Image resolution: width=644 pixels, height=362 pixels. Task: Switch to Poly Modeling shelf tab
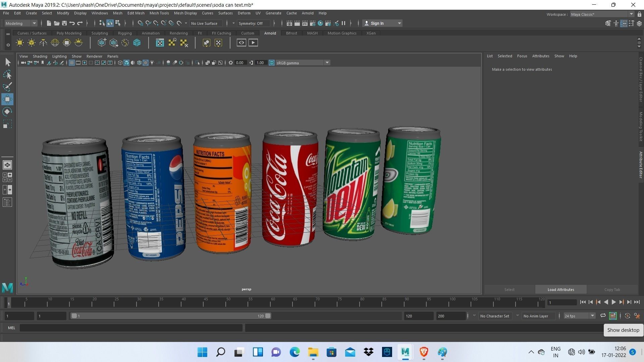pos(69,33)
